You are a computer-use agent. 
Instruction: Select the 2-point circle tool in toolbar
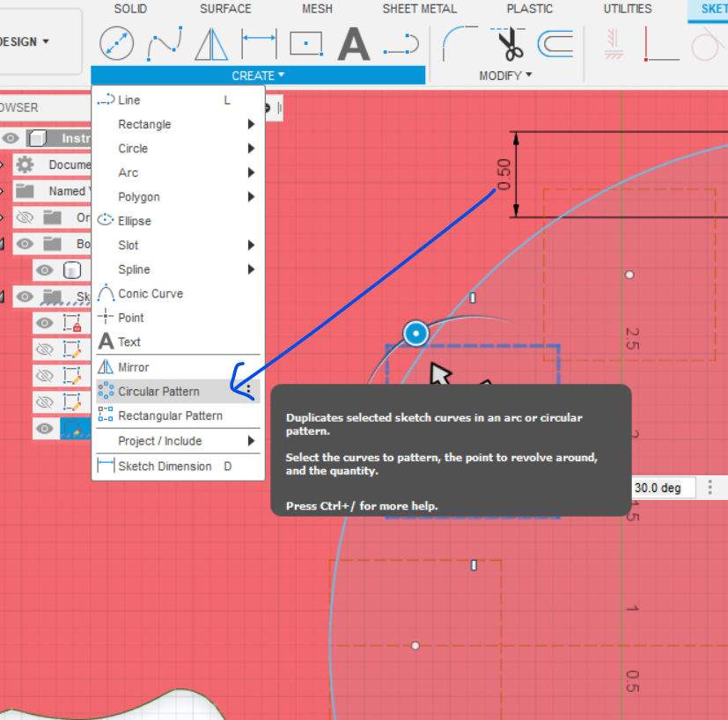tap(116, 44)
